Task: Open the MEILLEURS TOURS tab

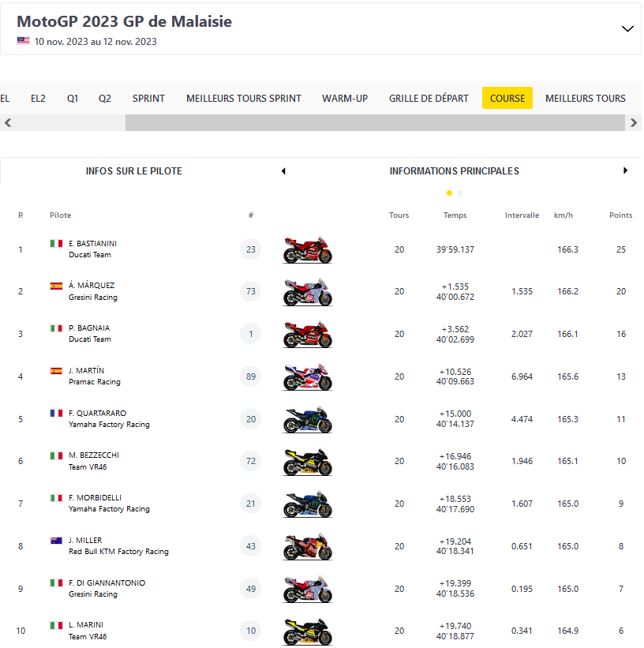Action: click(x=585, y=99)
